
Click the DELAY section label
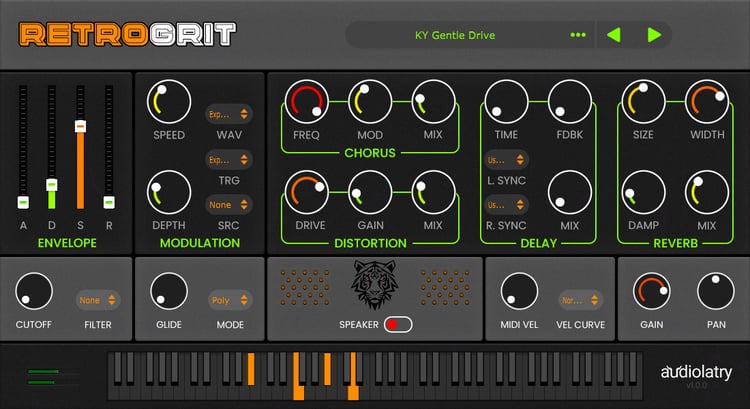point(539,243)
